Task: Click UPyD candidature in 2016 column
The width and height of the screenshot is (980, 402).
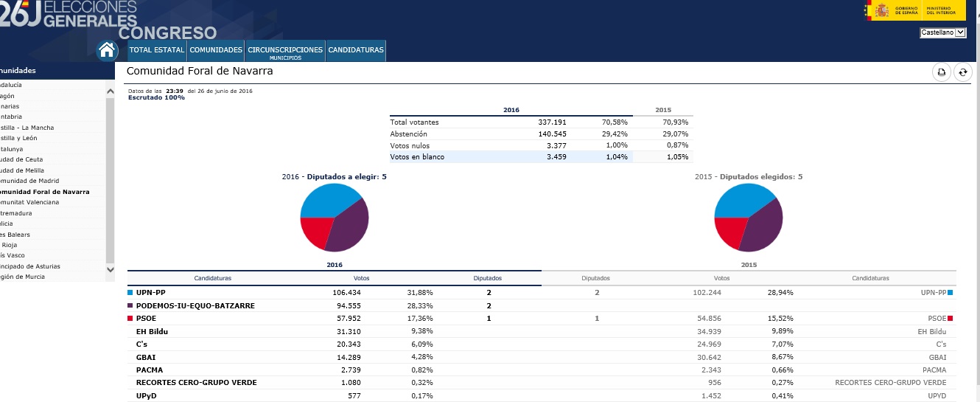Action: 147,396
